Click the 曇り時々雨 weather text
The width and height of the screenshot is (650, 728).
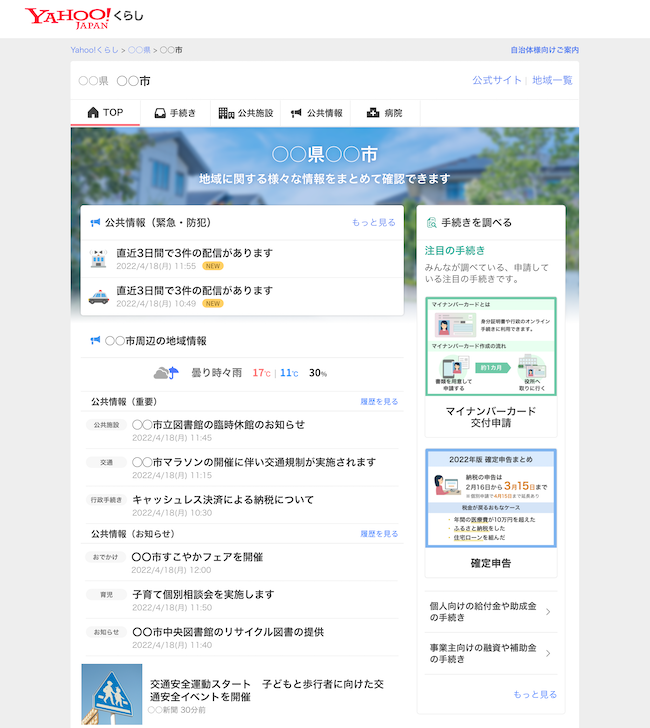click(x=217, y=373)
